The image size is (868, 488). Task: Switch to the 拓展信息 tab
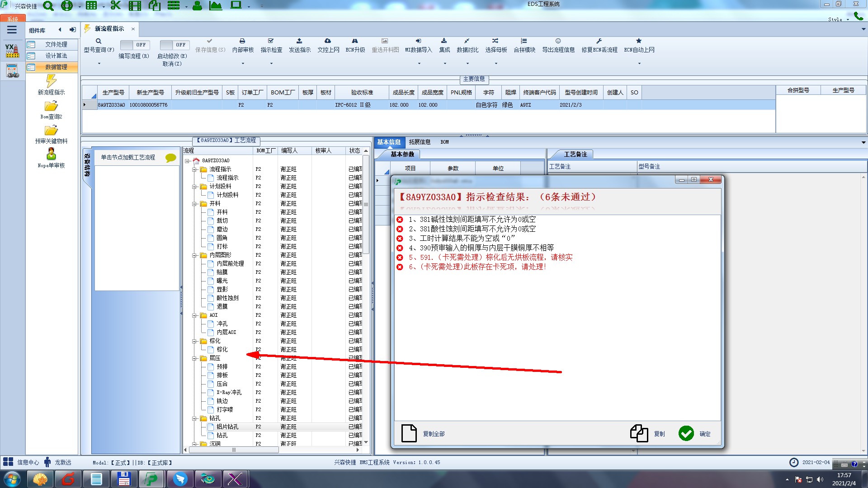420,142
